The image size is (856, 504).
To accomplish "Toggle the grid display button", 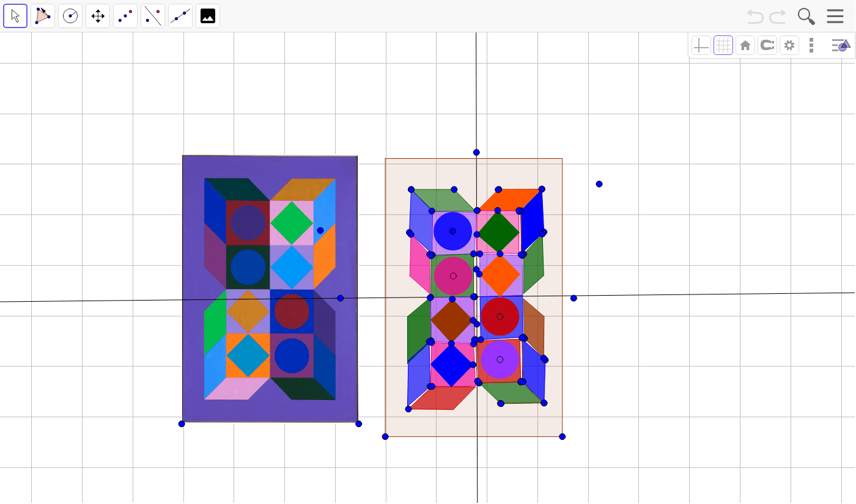I will 723,45.
